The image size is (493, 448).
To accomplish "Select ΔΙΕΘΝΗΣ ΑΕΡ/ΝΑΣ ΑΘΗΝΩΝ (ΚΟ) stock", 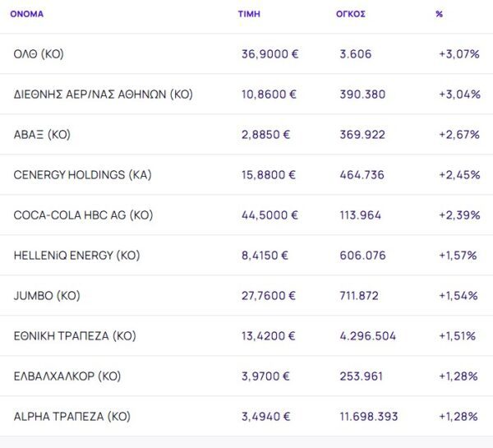I will coord(103,95).
